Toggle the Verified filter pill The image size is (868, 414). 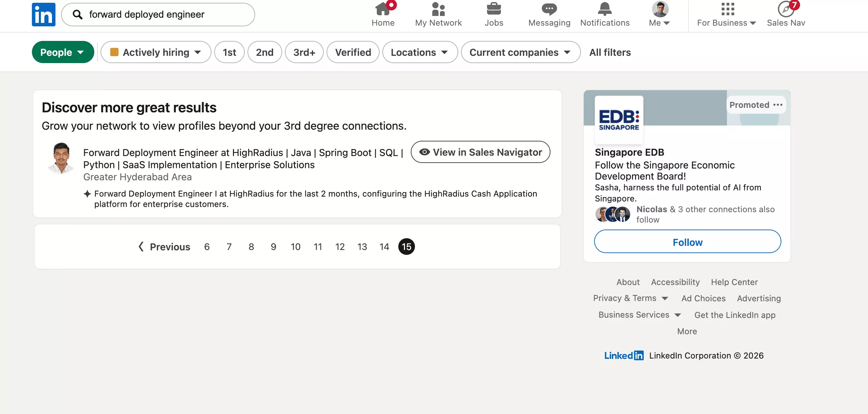(x=353, y=52)
